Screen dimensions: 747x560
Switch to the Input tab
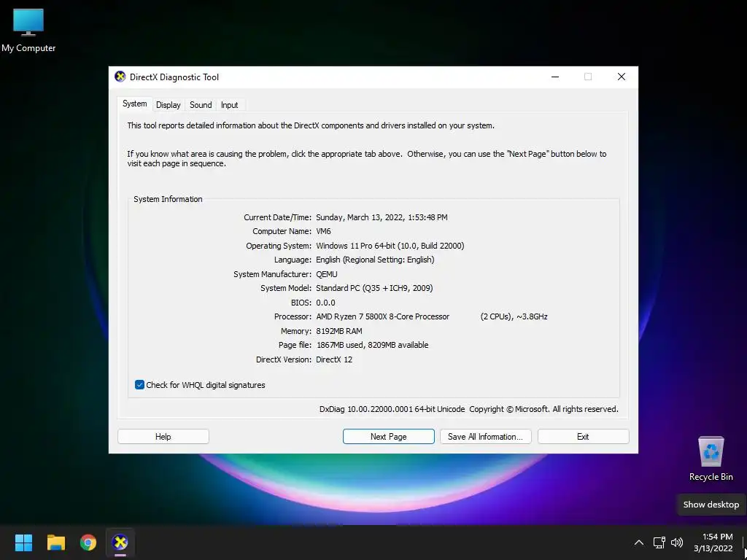229,105
